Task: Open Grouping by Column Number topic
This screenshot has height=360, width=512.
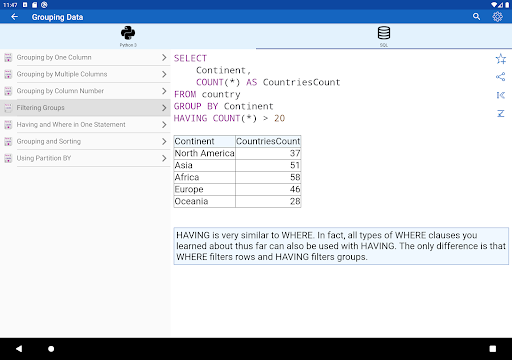Action: tap(85, 91)
